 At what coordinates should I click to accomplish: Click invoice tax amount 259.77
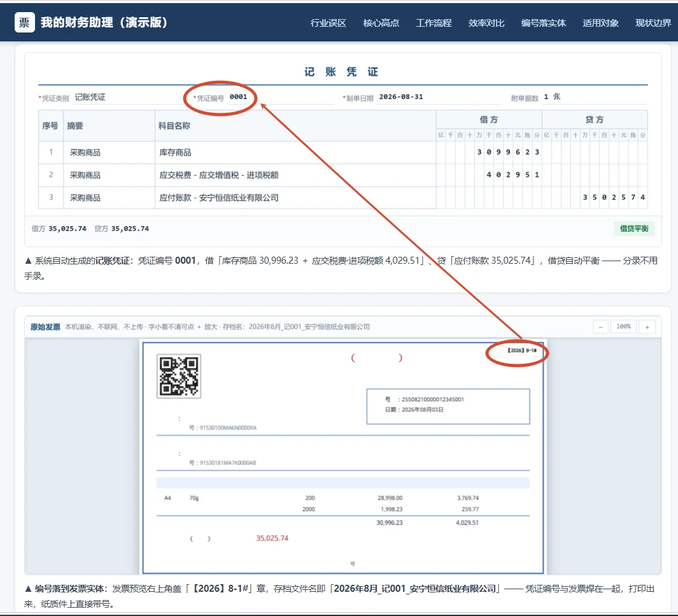(470, 509)
